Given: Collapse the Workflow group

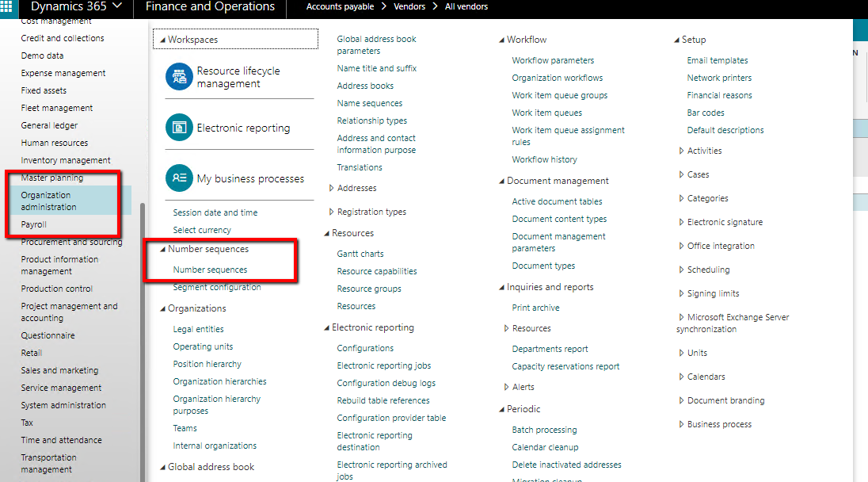Looking at the screenshot, I should [501, 40].
